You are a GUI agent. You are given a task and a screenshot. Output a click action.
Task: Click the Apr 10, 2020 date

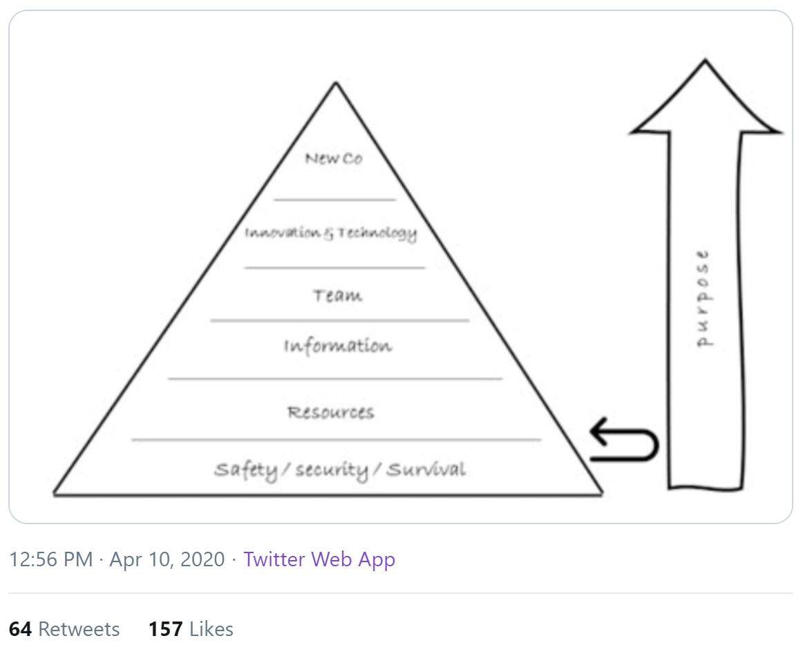point(167,559)
